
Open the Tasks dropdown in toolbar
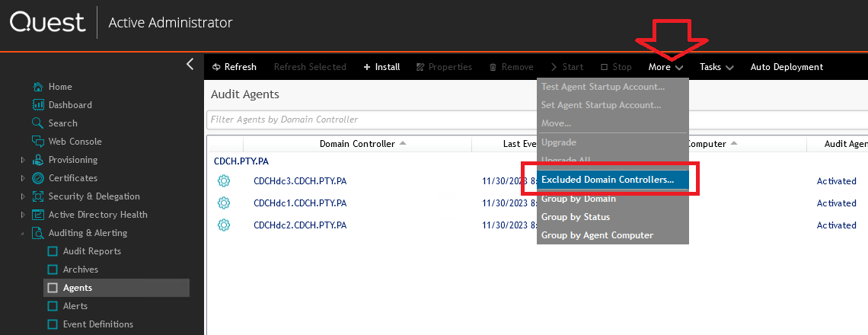pyautogui.click(x=716, y=67)
